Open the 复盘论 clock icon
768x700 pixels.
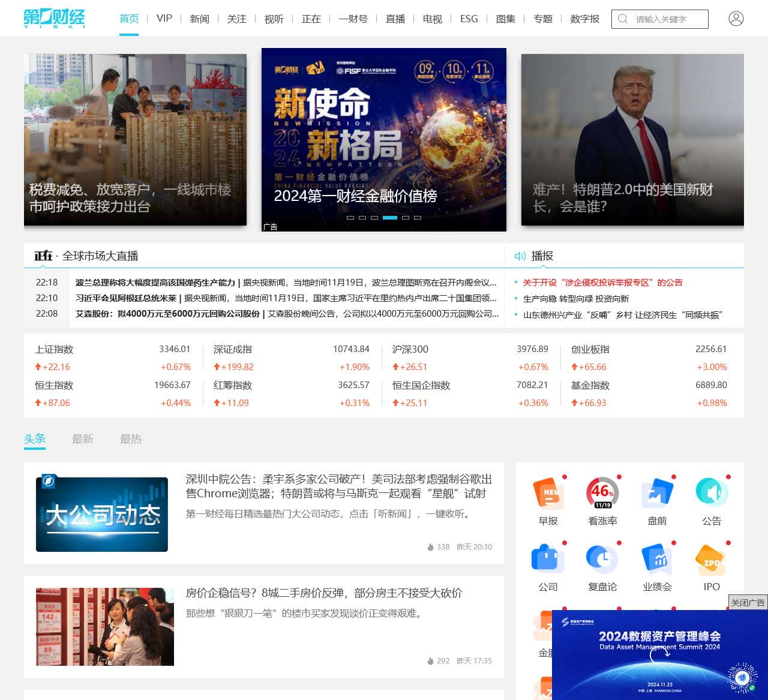click(602, 559)
